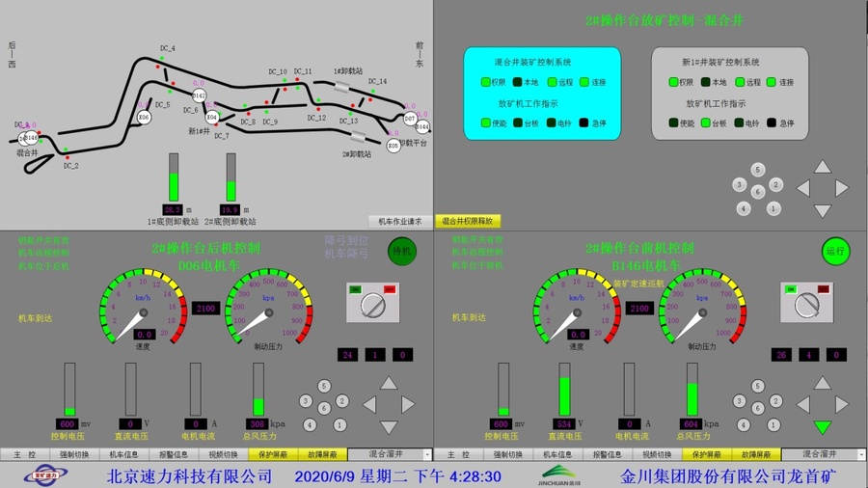Image resolution: width=868 pixels, height=488 pixels.
Task: Click left arrow in ore-drawing control panel
Action: point(803,188)
